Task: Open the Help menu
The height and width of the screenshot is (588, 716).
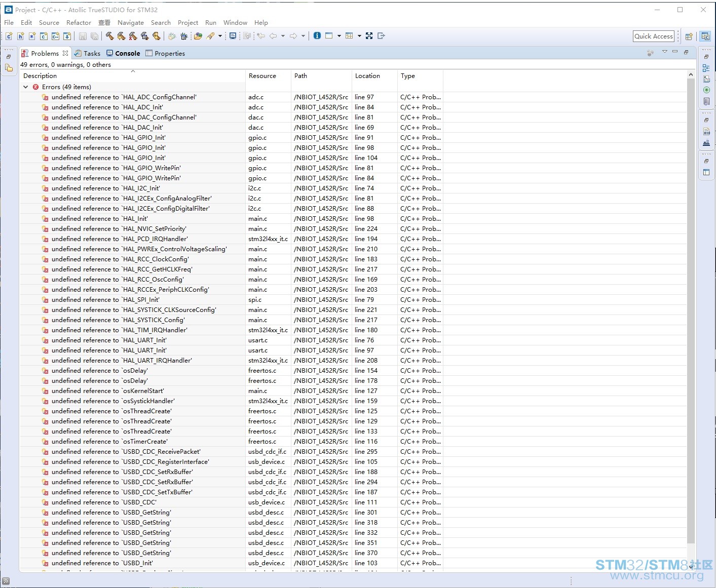Action: pyautogui.click(x=261, y=23)
